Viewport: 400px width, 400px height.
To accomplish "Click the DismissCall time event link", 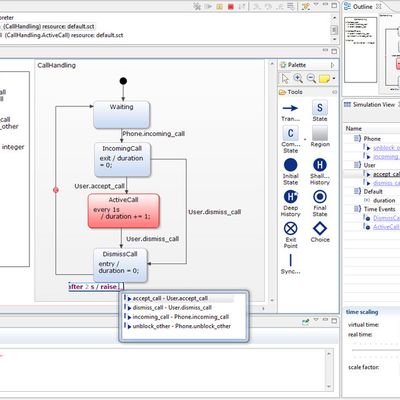I will pos(386,218).
